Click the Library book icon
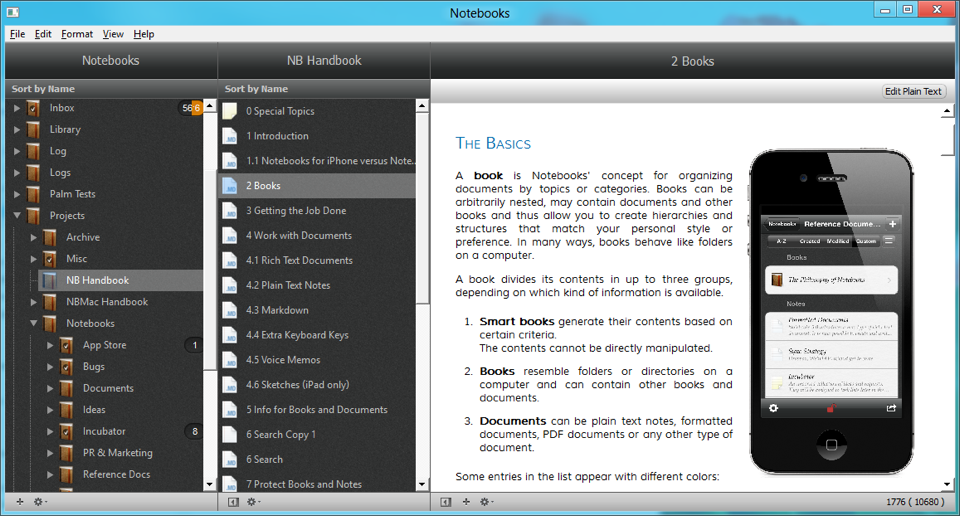 click(33, 130)
